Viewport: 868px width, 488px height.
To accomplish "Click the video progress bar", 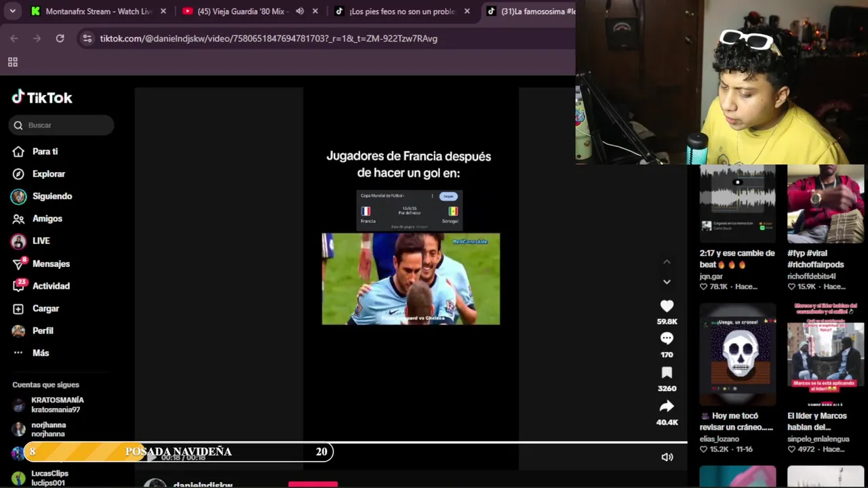I will tap(411, 443).
